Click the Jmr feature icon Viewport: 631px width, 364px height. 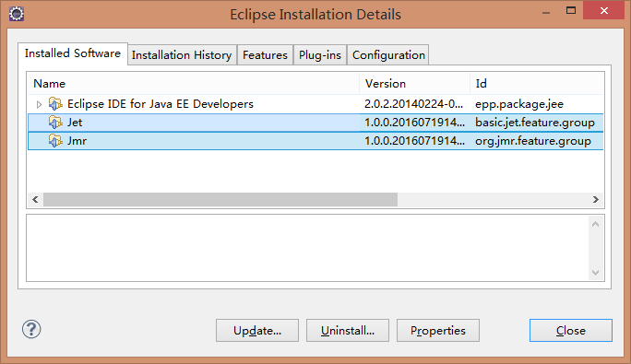(x=55, y=141)
